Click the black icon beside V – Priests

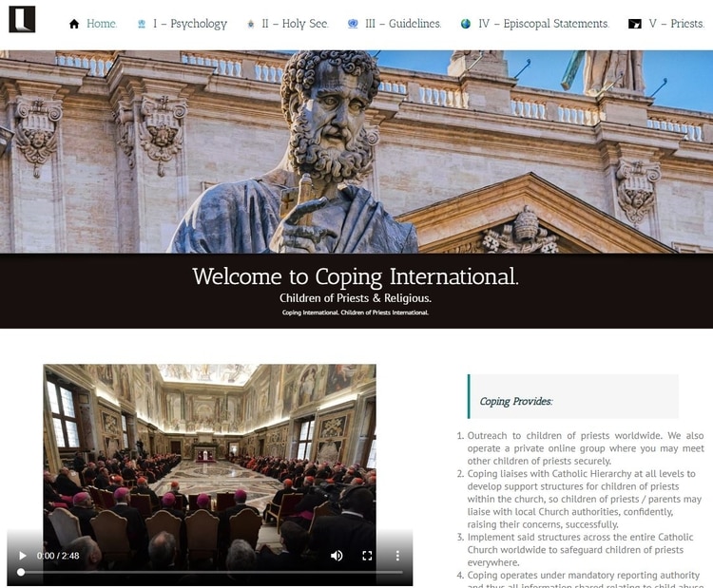click(x=634, y=24)
